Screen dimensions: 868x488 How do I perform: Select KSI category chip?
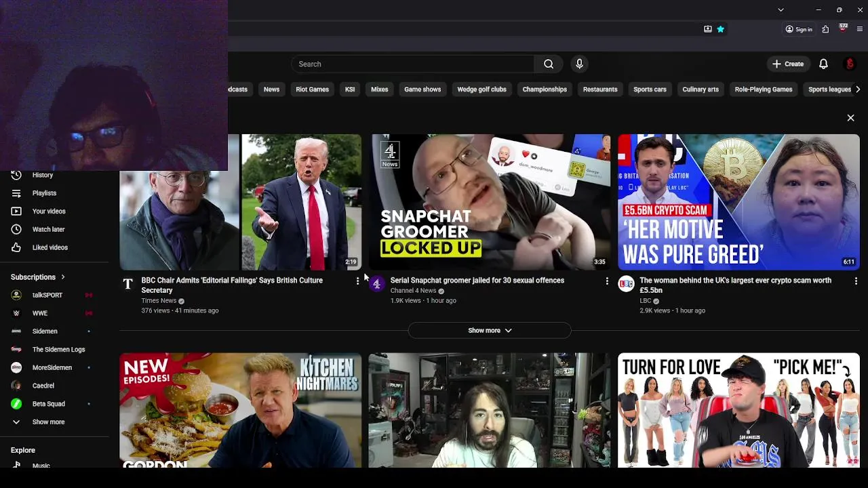pyautogui.click(x=350, y=89)
